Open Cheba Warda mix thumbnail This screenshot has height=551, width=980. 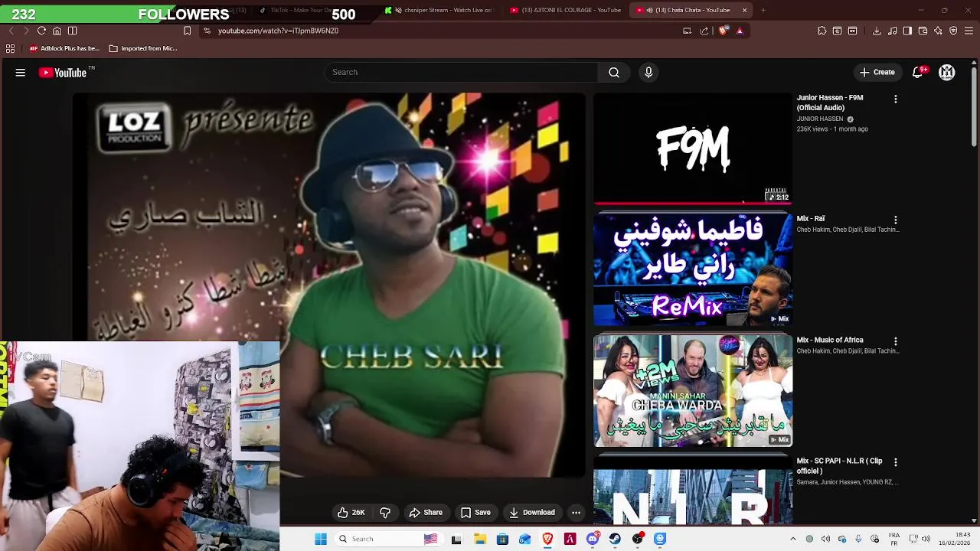pyautogui.click(x=693, y=390)
